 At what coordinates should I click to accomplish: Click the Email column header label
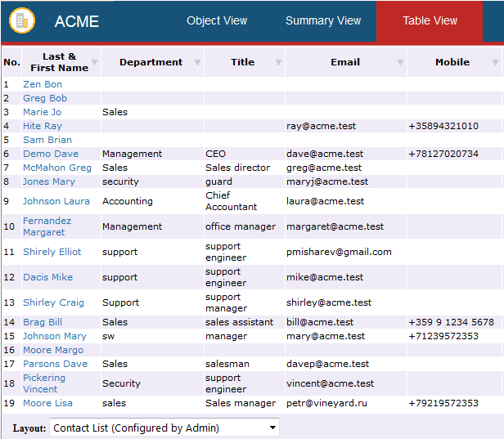[345, 62]
